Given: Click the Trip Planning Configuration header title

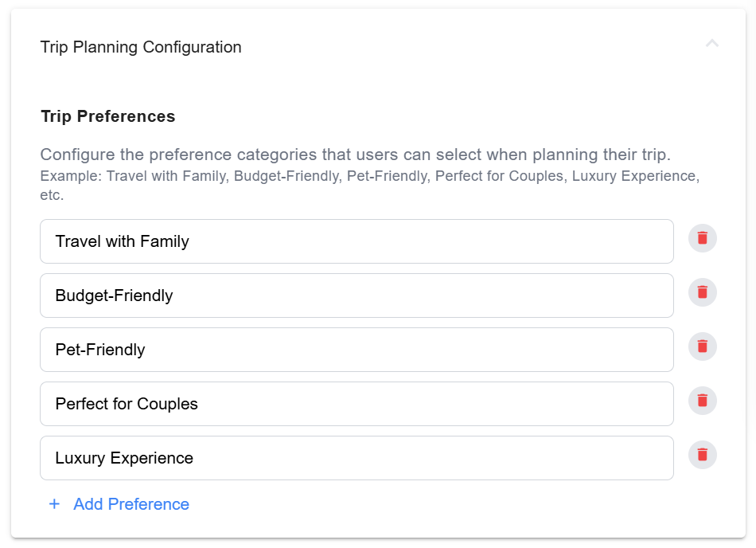Looking at the screenshot, I should 141,47.
